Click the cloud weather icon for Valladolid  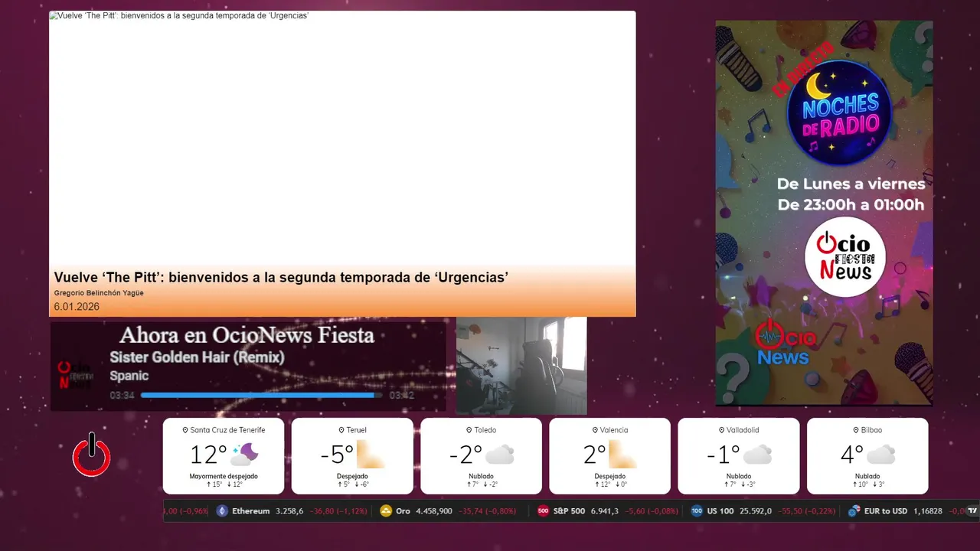click(x=757, y=455)
